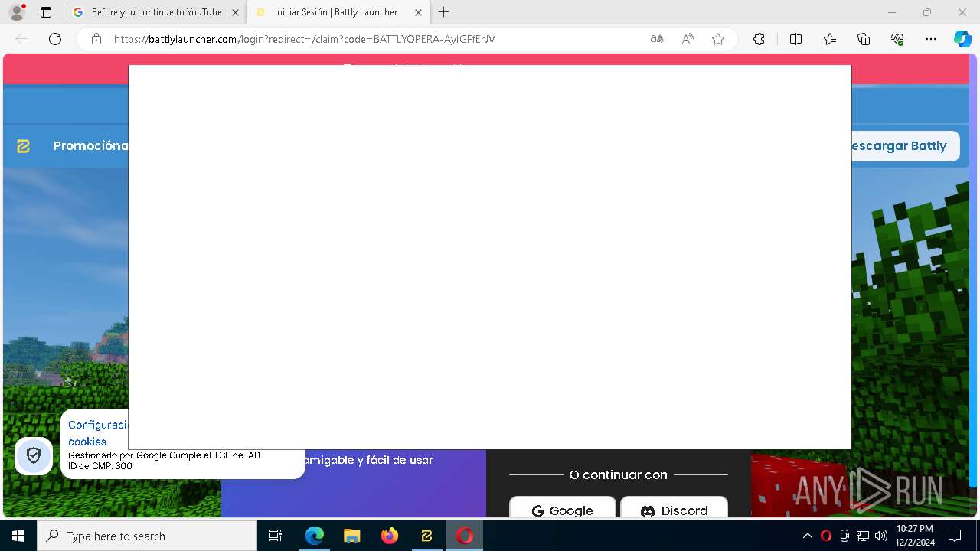Image resolution: width=980 pixels, height=551 pixels.
Task: Open the Edge profile icon
Action: [x=17, y=12]
